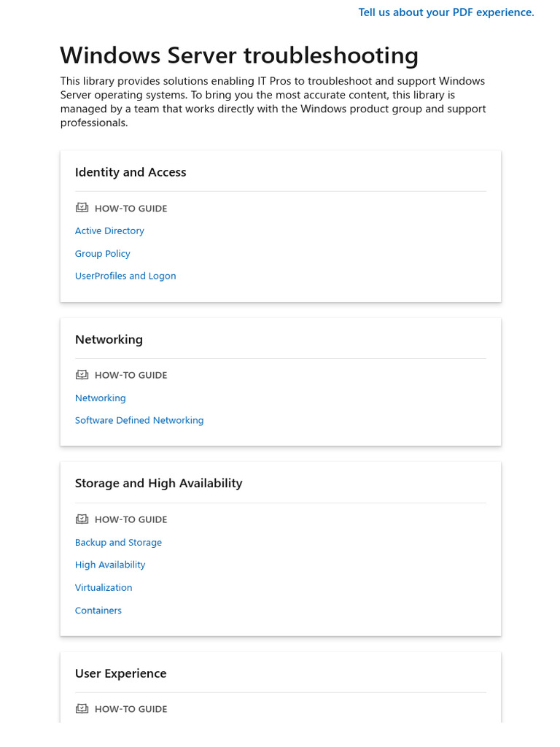The image size is (560, 747).
Task: Go to Containers troubleshooting
Action: pos(98,611)
